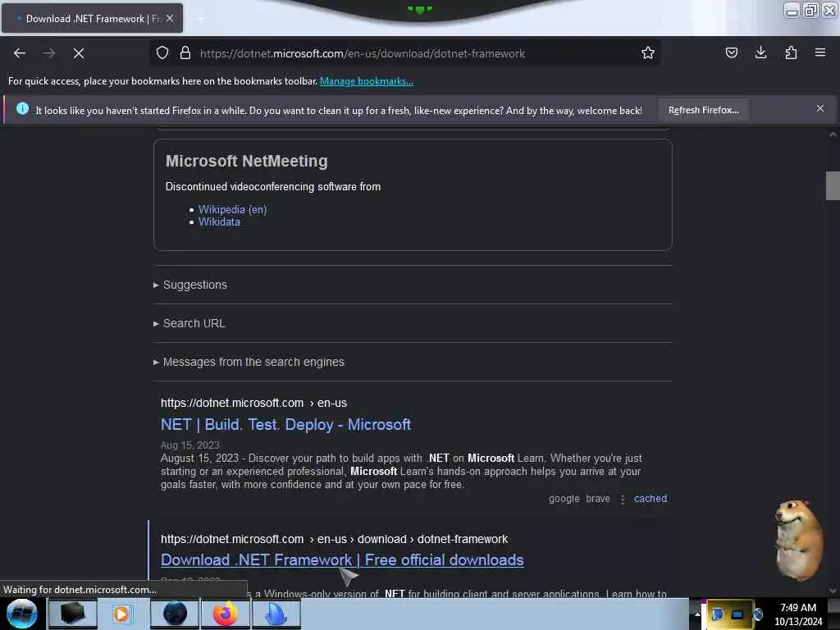Screen dimensions: 840x630
Task: Select the Download .NET Framework tab
Action: pyautogui.click(x=92, y=18)
